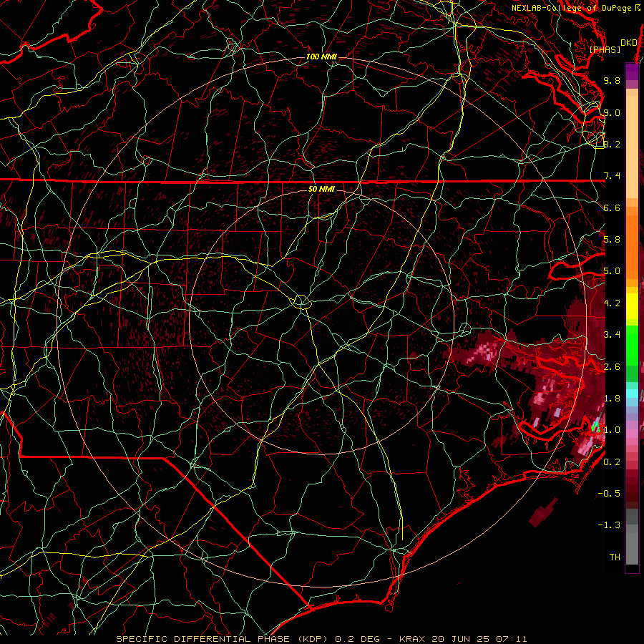Screen dimensions: 644x644
Task: Click the 5.8 value on the color scale
Action: pyautogui.click(x=612, y=240)
